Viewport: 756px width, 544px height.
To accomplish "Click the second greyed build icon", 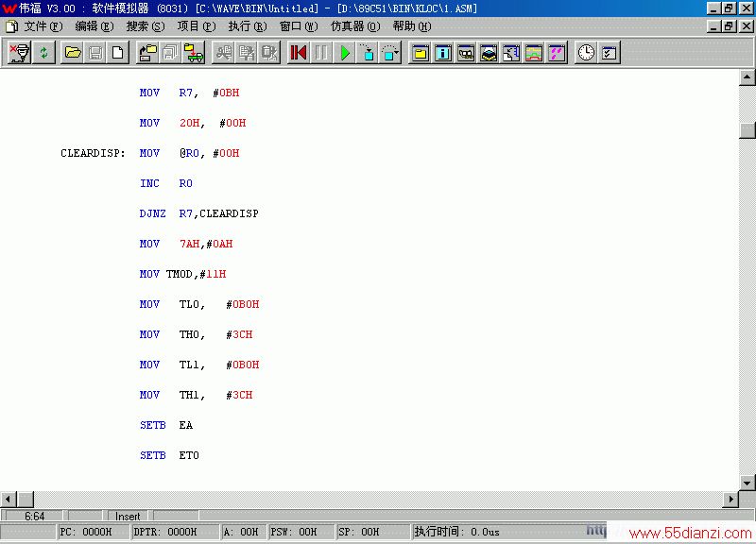I will click(247, 53).
